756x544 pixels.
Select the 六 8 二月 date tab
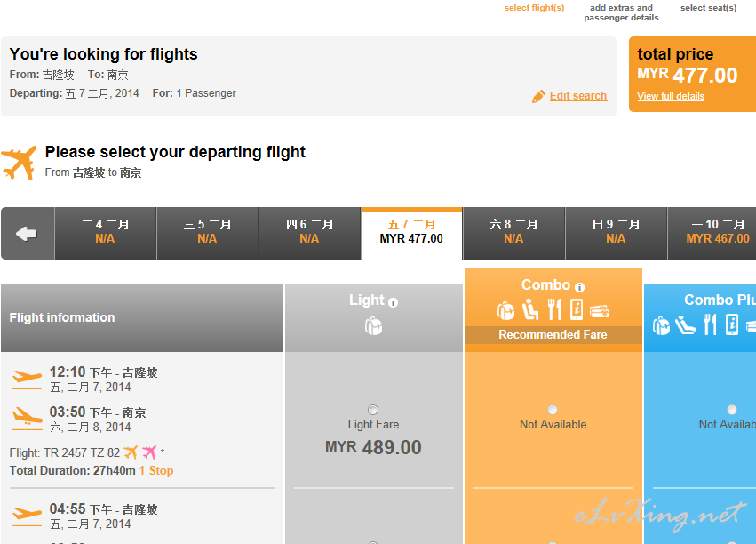point(513,234)
